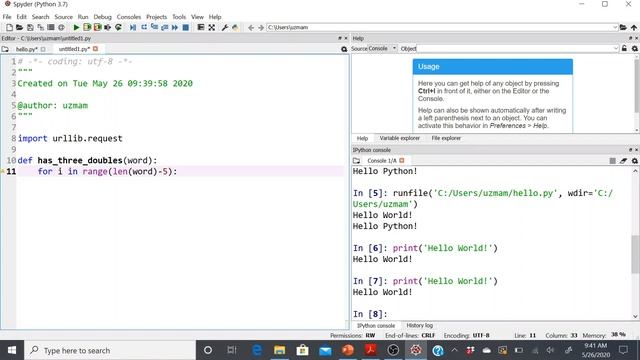
Task: Browse console tabs folder icon
Action: click(357, 161)
